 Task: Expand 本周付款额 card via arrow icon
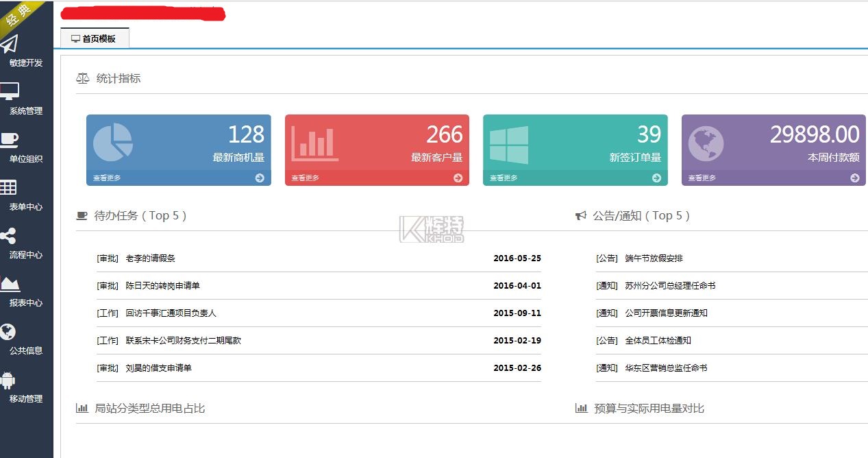854,178
